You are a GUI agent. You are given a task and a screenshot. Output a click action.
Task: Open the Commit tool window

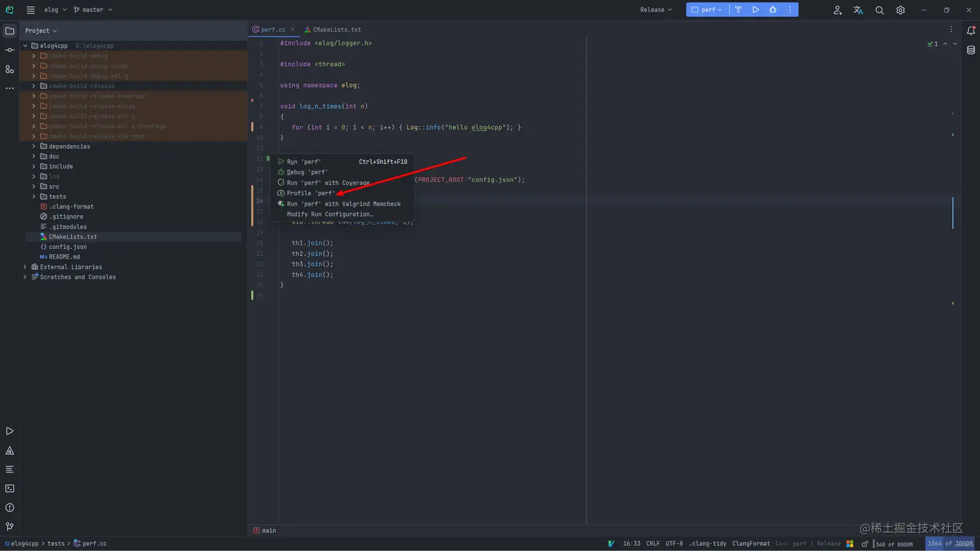coord(10,50)
